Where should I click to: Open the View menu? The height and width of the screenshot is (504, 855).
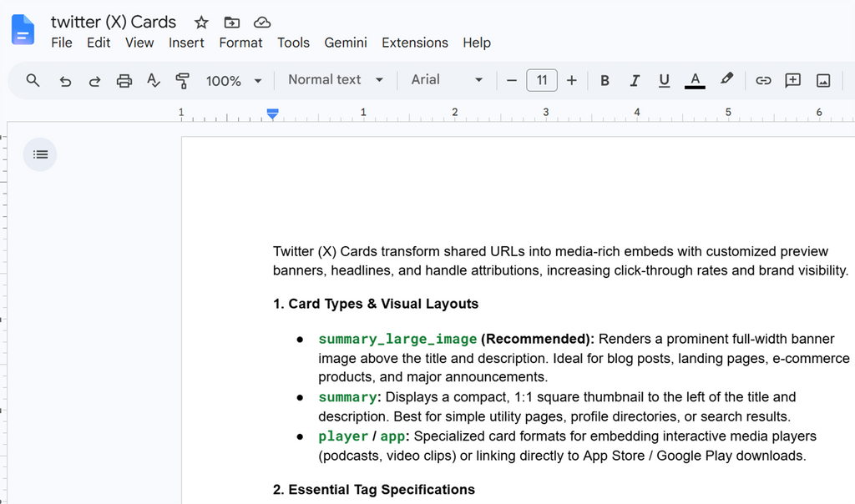point(139,43)
